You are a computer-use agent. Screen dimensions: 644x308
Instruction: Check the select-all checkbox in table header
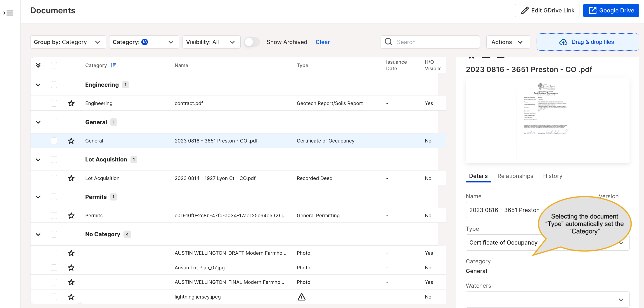click(x=54, y=65)
